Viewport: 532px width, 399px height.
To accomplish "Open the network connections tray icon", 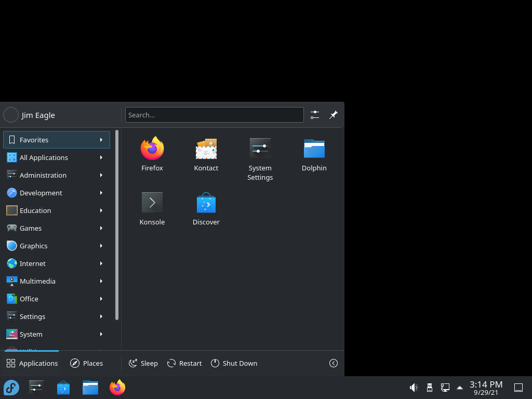I will (x=445, y=388).
